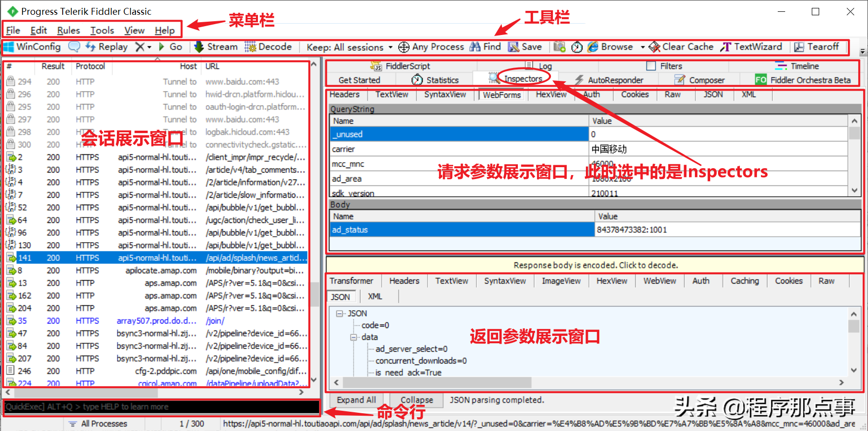Image resolution: width=868 pixels, height=431 pixels.
Task: Click Expand All button
Action: tap(356, 400)
